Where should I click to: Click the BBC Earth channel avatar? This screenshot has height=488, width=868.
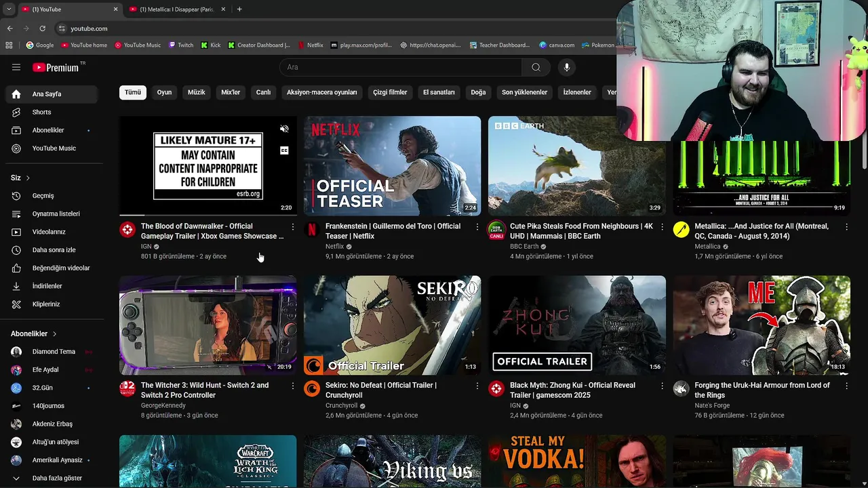pyautogui.click(x=496, y=229)
